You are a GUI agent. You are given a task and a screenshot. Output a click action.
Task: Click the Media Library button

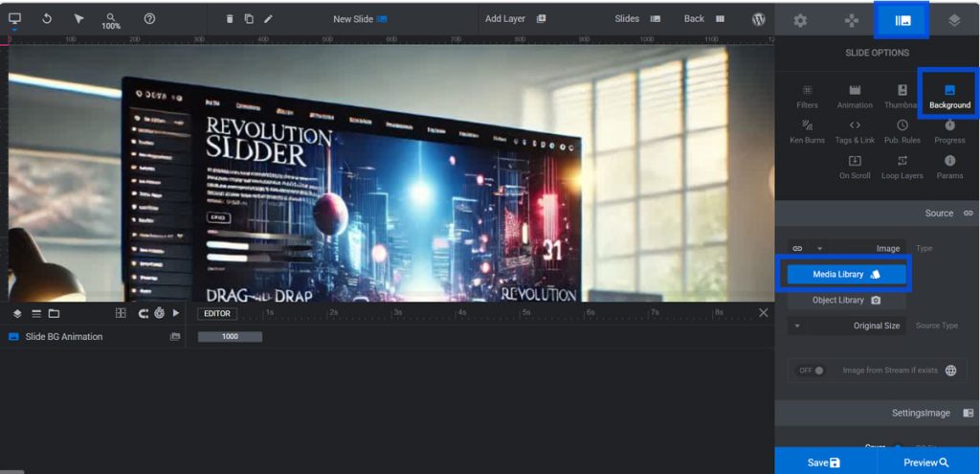(846, 274)
